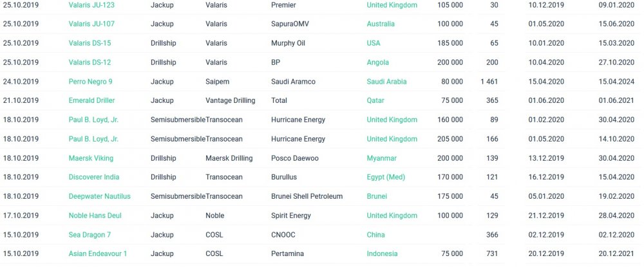Select the Valaris DS-12 link
This screenshot has width=644, height=267.
pyautogui.click(x=90, y=62)
